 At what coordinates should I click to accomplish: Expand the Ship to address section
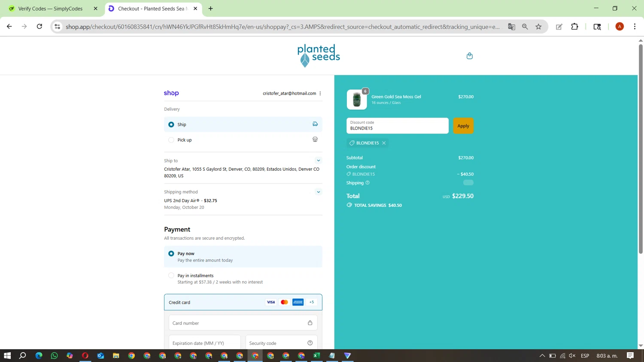tap(319, 160)
